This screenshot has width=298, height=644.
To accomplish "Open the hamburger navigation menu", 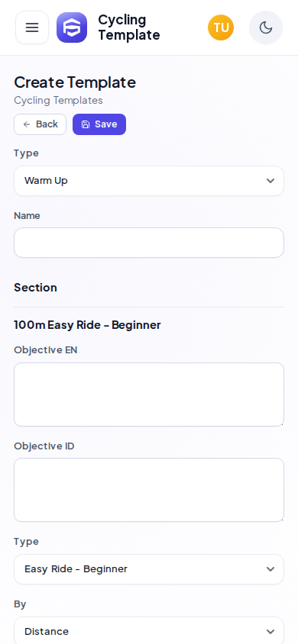I will pyautogui.click(x=32, y=27).
